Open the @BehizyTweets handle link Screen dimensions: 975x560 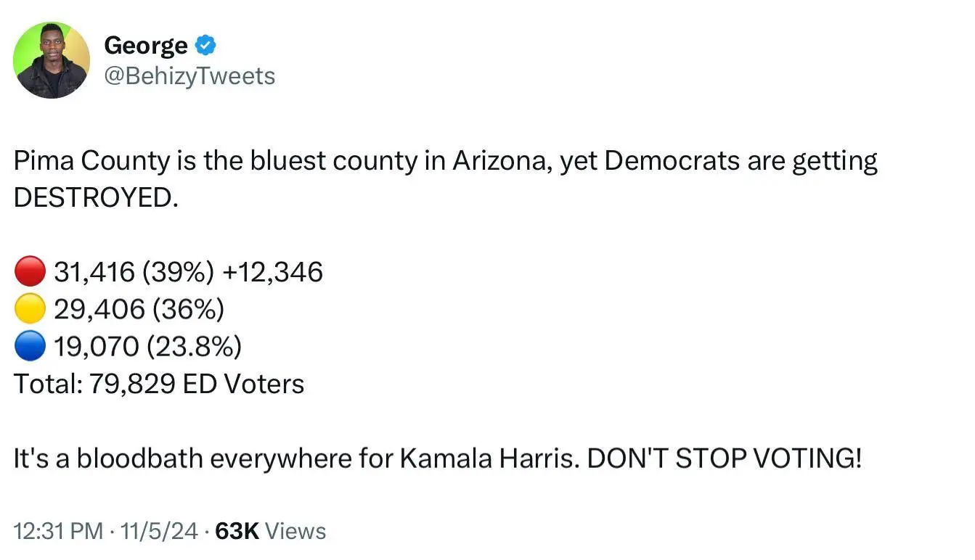tap(189, 75)
